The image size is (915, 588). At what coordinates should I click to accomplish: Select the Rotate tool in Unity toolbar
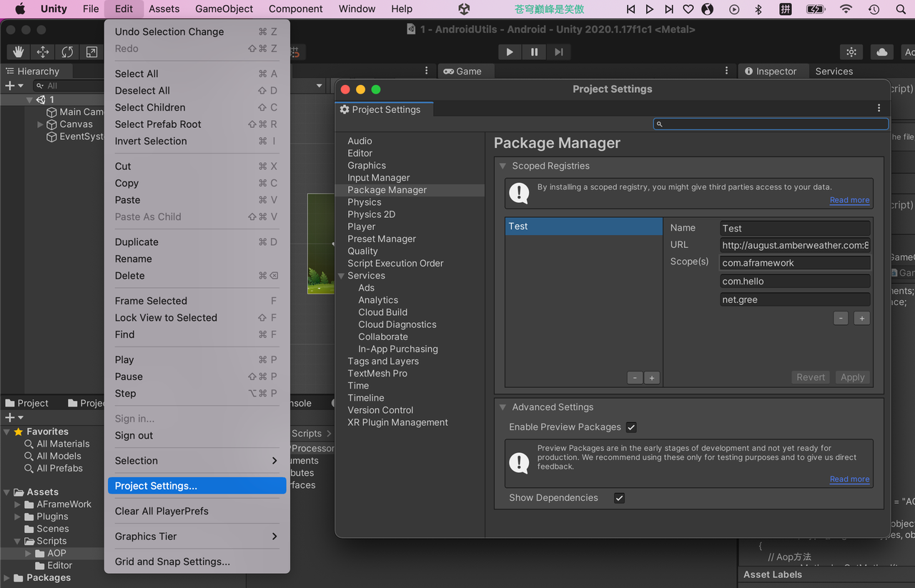(67, 51)
